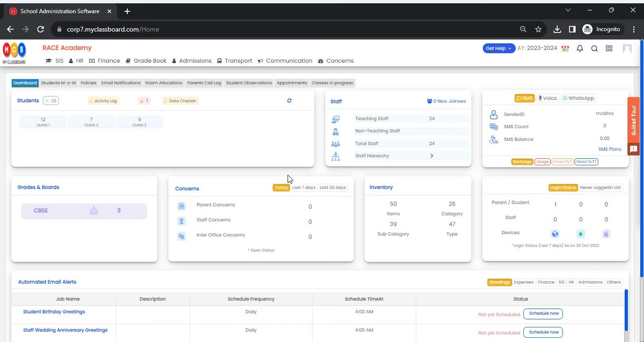Open the Finance menu
Viewport: 644px width, 342px height.
point(105,61)
